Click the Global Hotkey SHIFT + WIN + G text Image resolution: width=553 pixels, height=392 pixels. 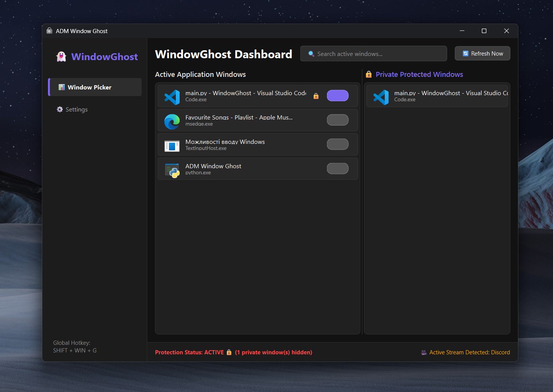point(75,347)
